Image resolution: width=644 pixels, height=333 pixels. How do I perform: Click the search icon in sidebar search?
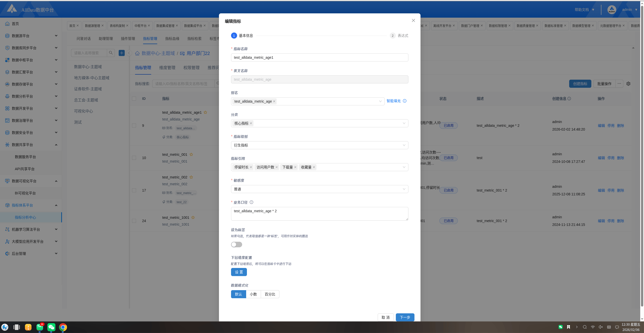[x=111, y=53]
